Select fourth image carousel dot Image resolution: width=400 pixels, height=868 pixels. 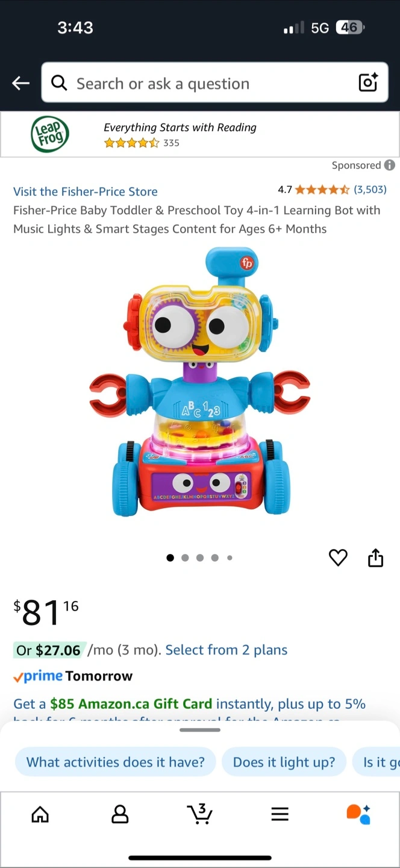[215, 558]
